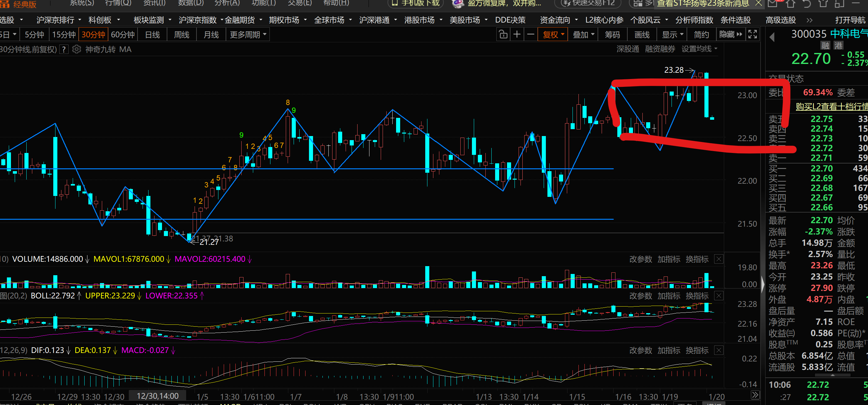Click 购买L2查看十档行情 link
868x405 pixels.
coord(831,107)
